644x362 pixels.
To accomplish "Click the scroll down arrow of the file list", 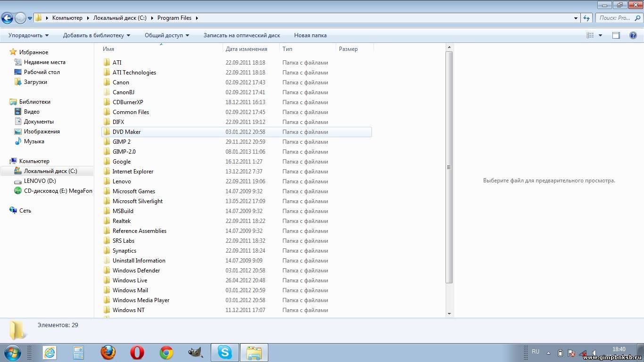I will tap(449, 313).
